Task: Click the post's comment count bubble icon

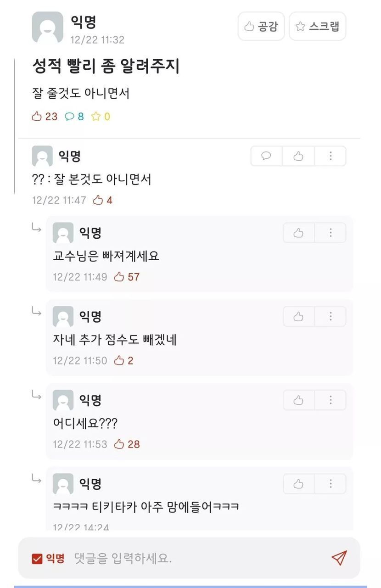Action: click(69, 117)
